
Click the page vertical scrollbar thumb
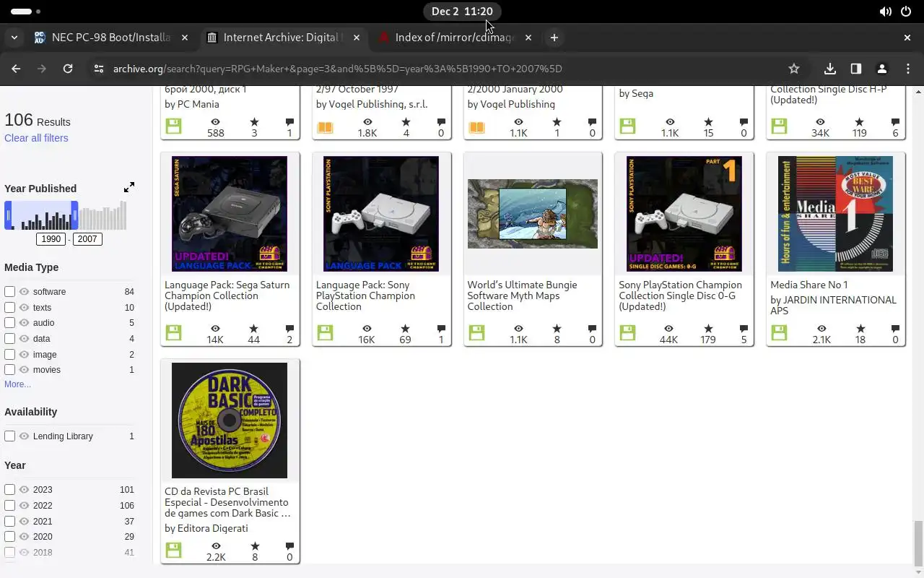[x=918, y=543]
